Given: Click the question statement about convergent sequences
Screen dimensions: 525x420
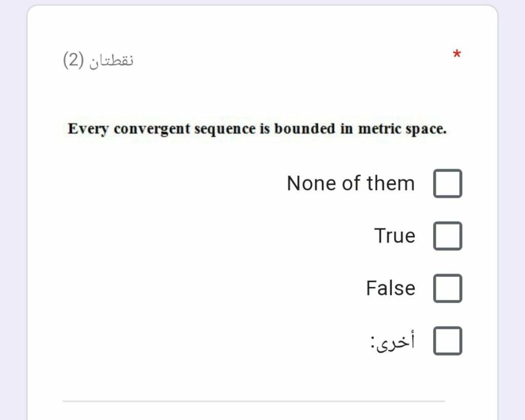Looking at the screenshot, I should click(x=257, y=129).
